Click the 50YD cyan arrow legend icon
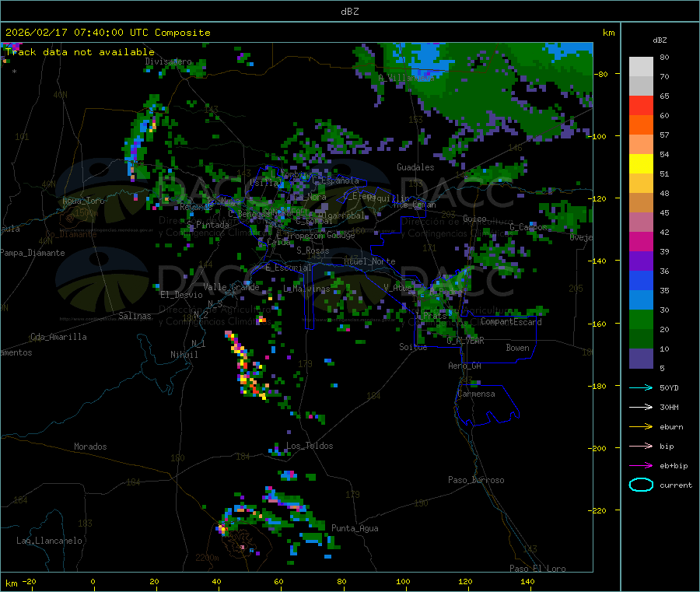The width and height of the screenshot is (700, 592). 641,387
